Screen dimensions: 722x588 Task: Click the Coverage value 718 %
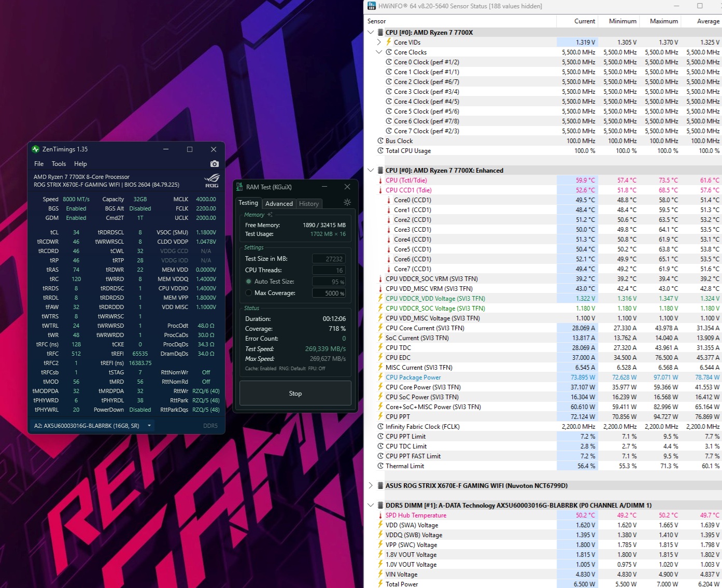pos(337,329)
